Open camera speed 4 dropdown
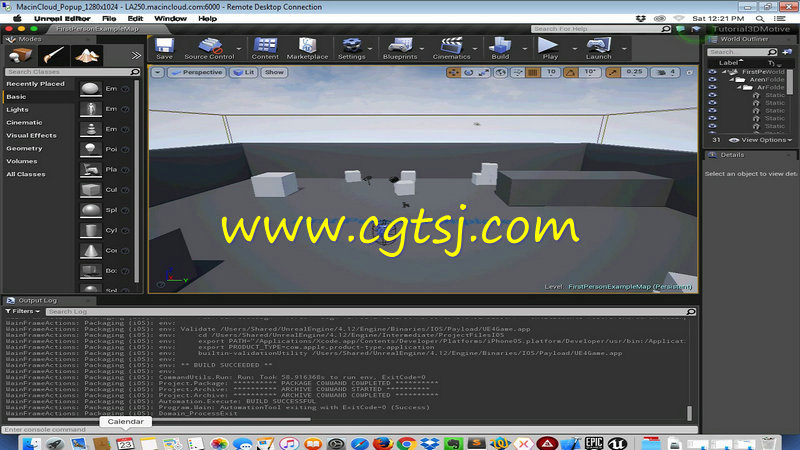This screenshot has height=450, width=800. (x=666, y=72)
